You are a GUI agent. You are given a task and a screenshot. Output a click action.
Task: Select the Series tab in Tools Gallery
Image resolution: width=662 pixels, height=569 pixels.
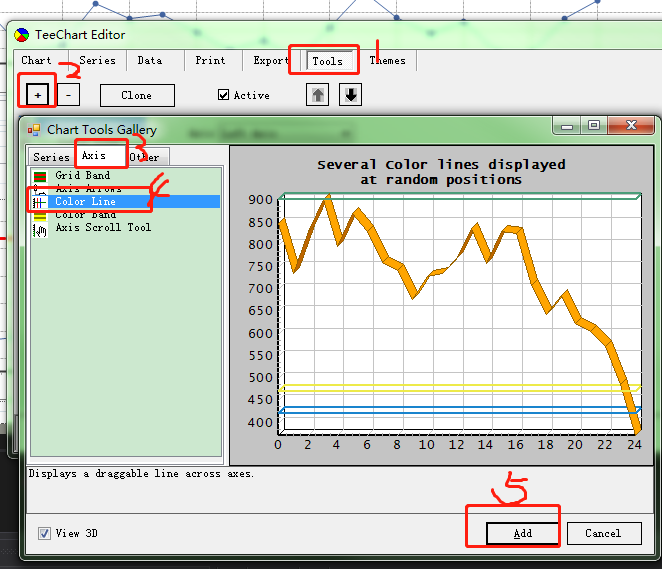[x=51, y=157]
